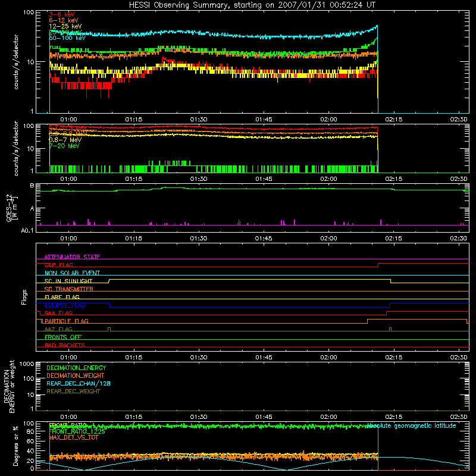Click the SAA_FLAG label
Viewport: 476px width, 476px height.
pyautogui.click(x=58, y=313)
